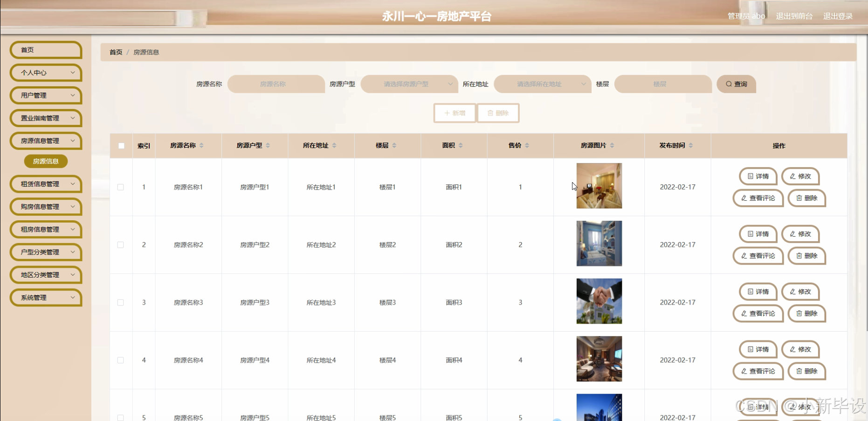
Task: Check the checkbox for row 3
Action: coord(121,303)
